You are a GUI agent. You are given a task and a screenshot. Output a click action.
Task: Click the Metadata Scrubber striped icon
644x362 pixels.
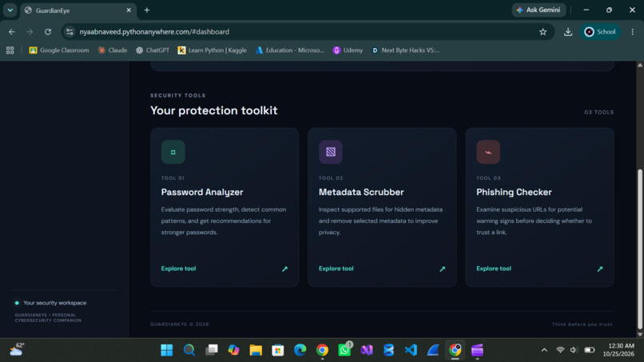(331, 152)
